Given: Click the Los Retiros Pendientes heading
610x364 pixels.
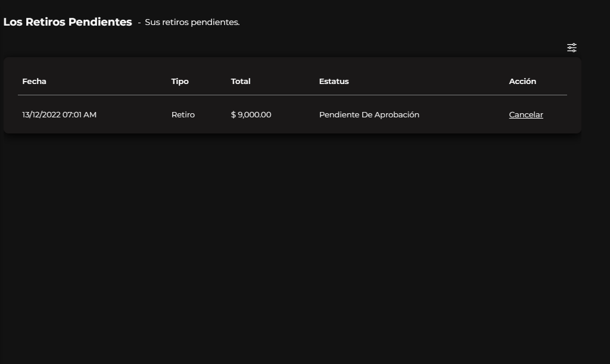Looking at the screenshot, I should point(67,22).
